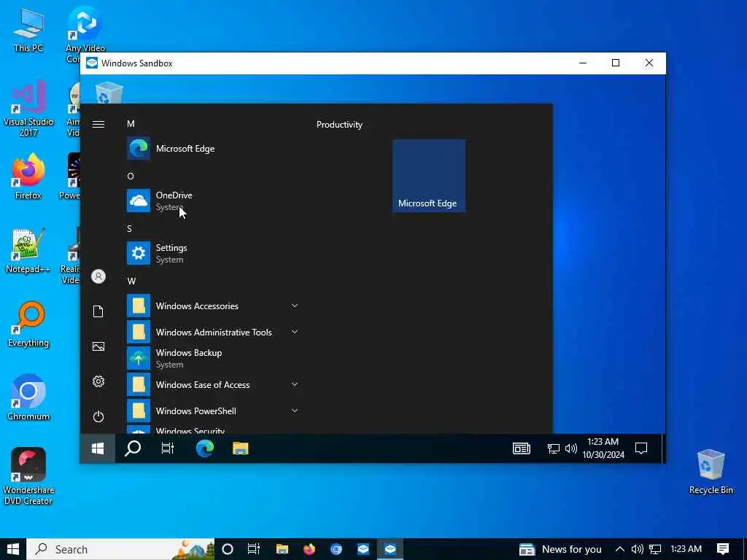The height and width of the screenshot is (560, 747).
Task: Open the user account icon in Sandbox
Action: 98,276
